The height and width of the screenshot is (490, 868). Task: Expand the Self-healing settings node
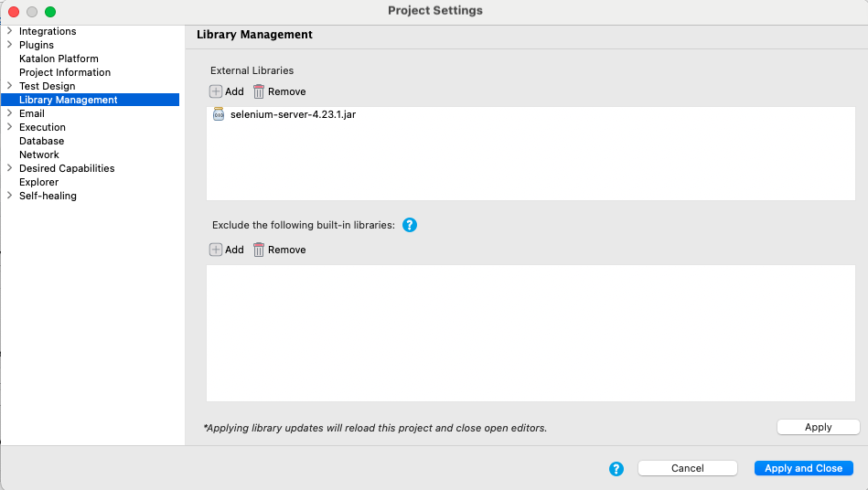click(9, 196)
